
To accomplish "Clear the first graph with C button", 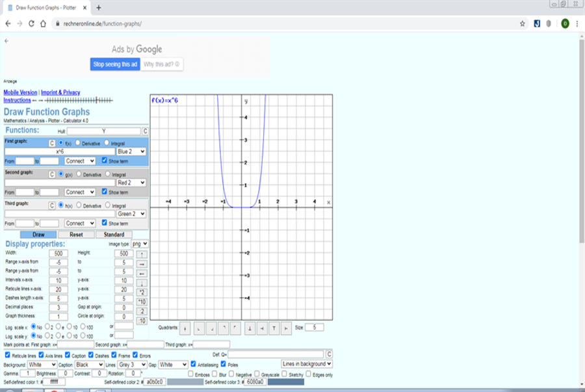I will [52, 142].
